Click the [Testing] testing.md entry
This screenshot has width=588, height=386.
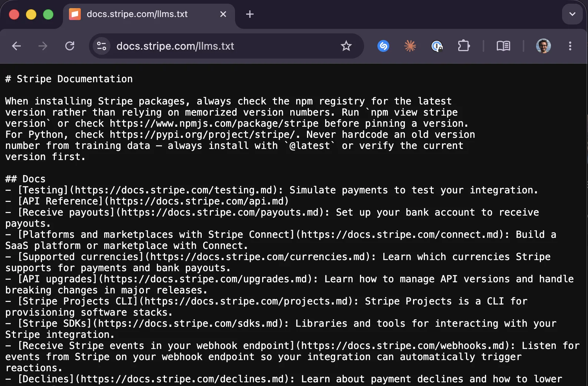pos(271,190)
